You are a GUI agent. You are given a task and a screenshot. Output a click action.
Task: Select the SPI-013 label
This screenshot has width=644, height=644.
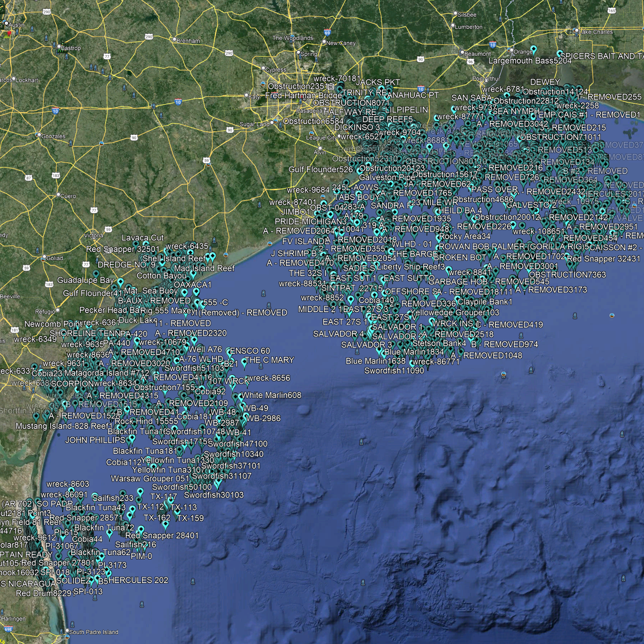click(x=88, y=592)
